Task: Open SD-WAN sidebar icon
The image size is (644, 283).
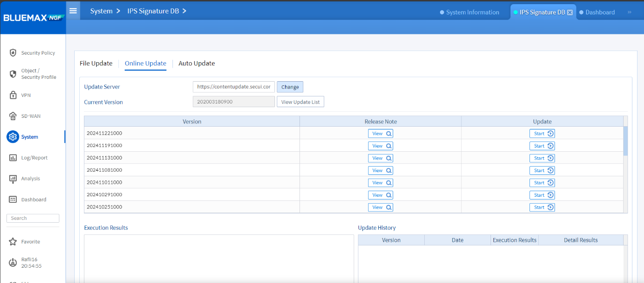Action: point(13,116)
